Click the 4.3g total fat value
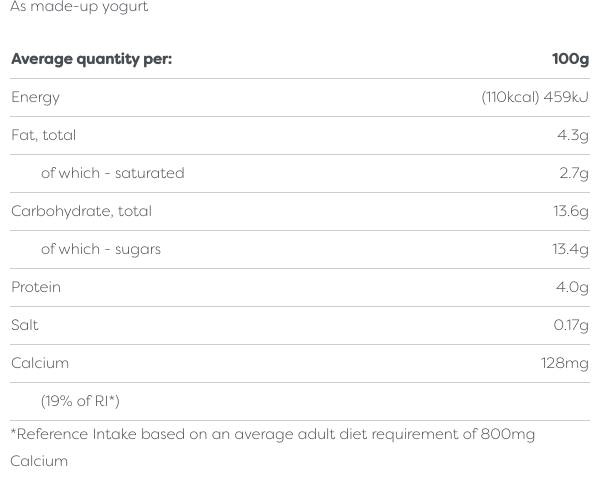The image size is (611, 489). [572, 135]
